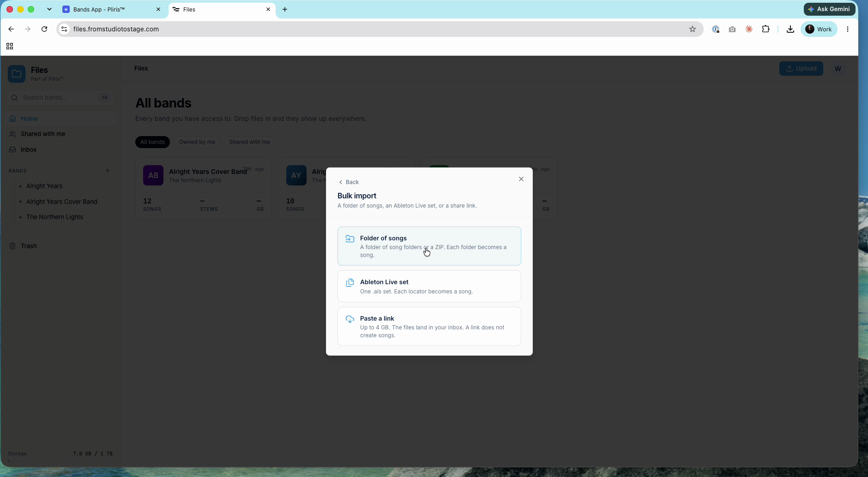The image size is (868, 477).
Task: Choose the Paste a link import option
Action: pos(429,326)
